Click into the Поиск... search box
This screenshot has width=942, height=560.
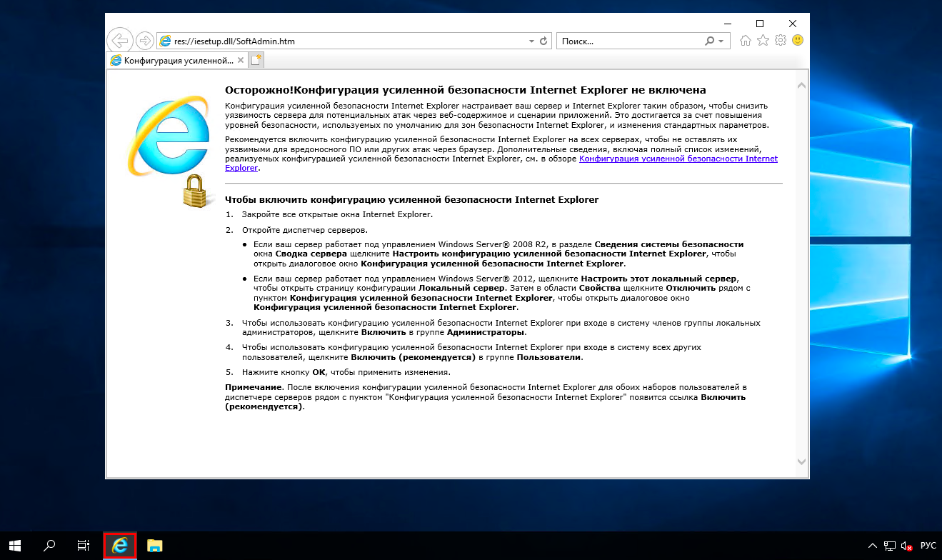pos(630,41)
